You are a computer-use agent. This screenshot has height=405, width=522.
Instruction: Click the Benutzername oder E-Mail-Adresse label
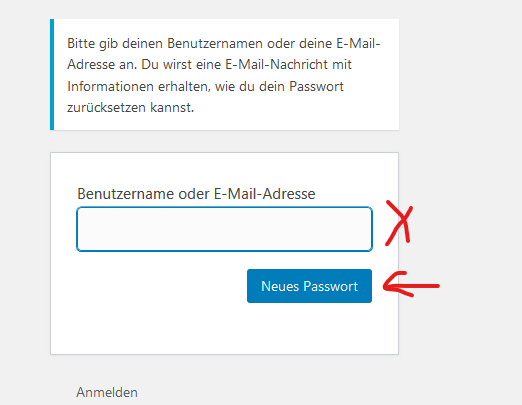click(x=196, y=194)
